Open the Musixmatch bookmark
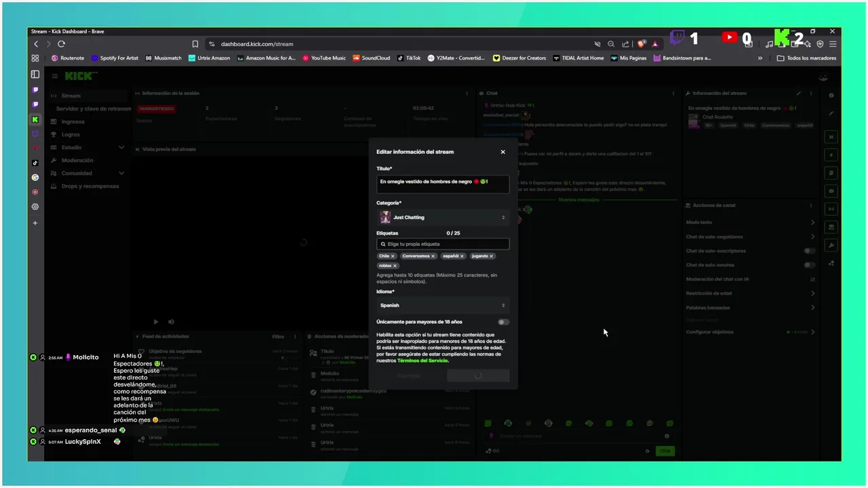 163,58
